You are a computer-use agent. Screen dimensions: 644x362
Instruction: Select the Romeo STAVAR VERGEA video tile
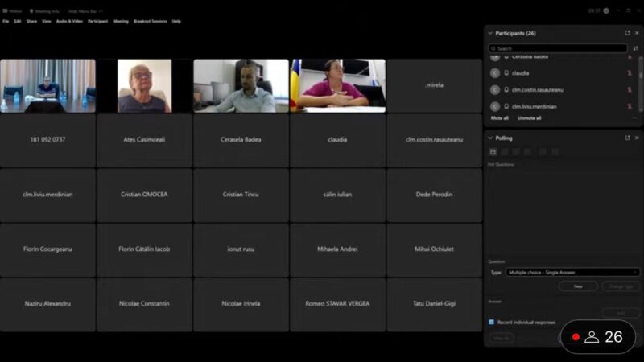(337, 304)
